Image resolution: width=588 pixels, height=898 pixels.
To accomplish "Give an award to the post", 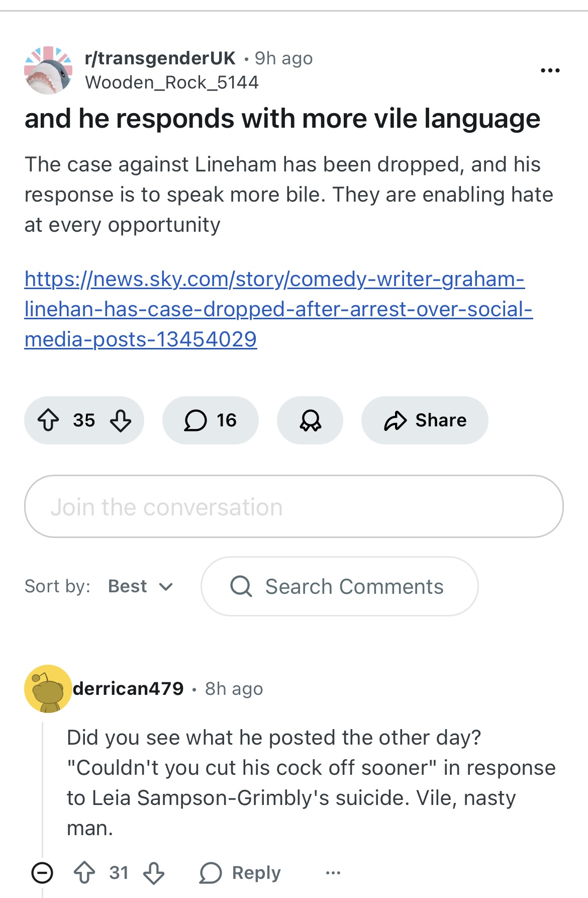I will [310, 420].
